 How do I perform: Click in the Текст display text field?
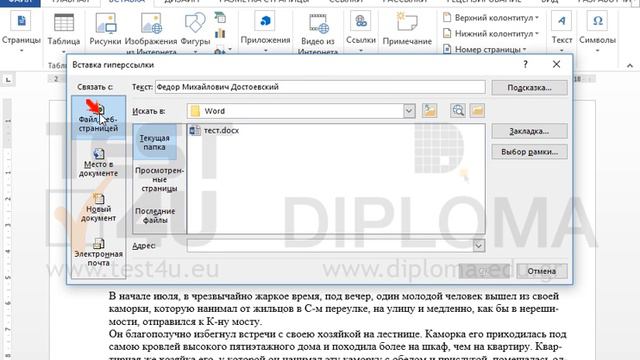coord(320,87)
